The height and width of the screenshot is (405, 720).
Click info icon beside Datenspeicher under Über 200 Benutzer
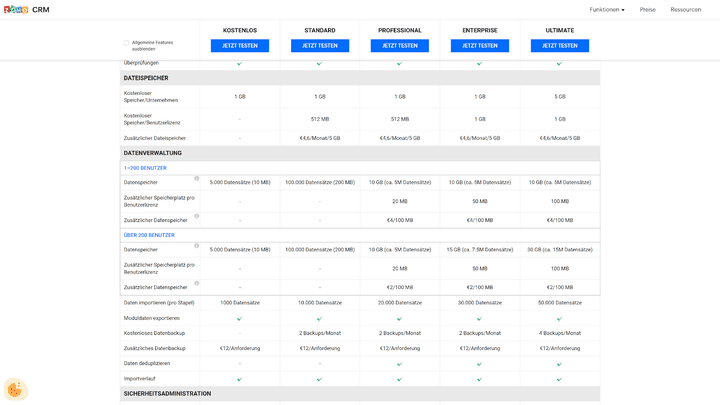196,246
